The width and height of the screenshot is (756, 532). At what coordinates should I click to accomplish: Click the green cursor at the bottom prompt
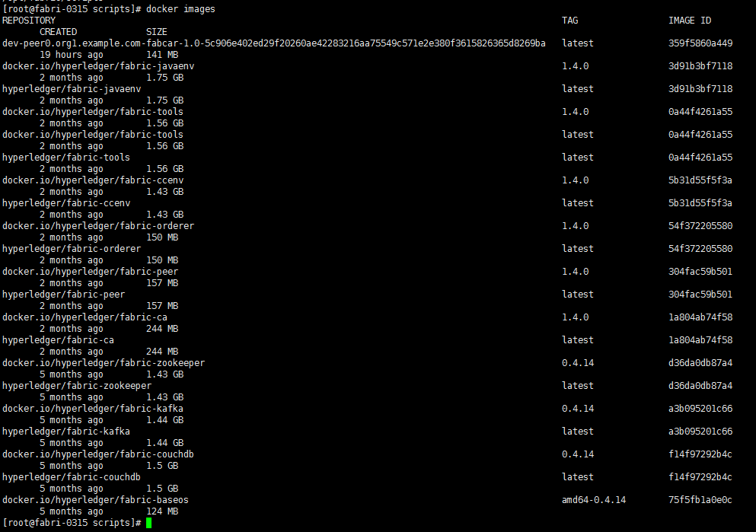149,523
